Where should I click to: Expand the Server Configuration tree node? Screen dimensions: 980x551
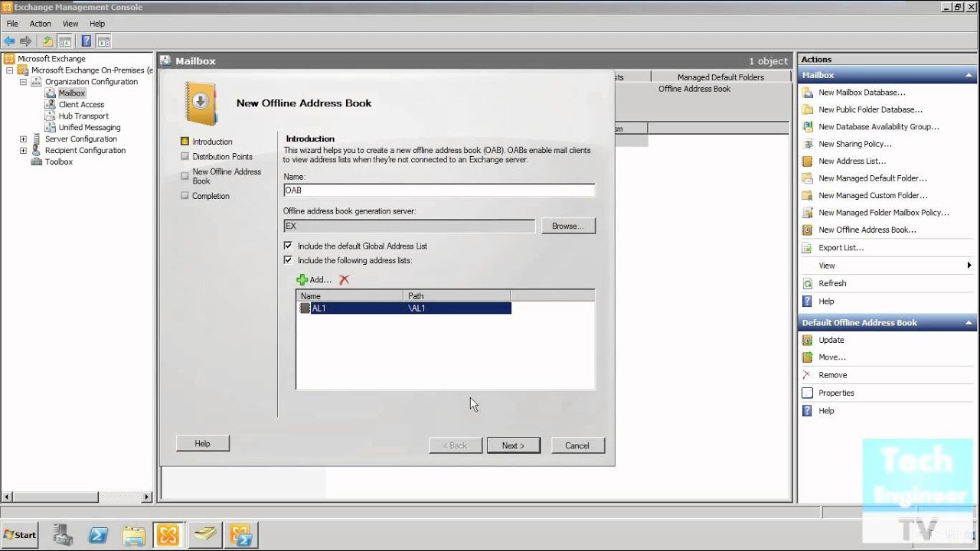(23, 139)
